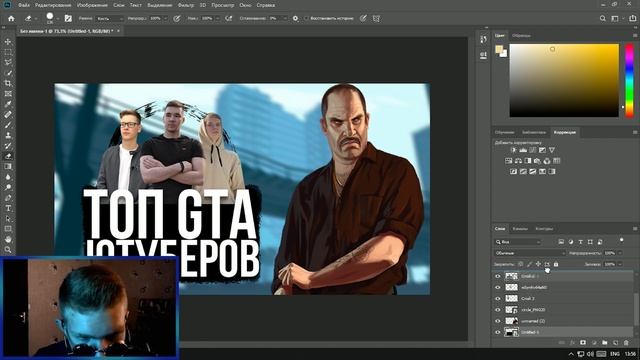Select the Horizontal Type tool
This screenshot has width=640, height=360.
point(8,208)
